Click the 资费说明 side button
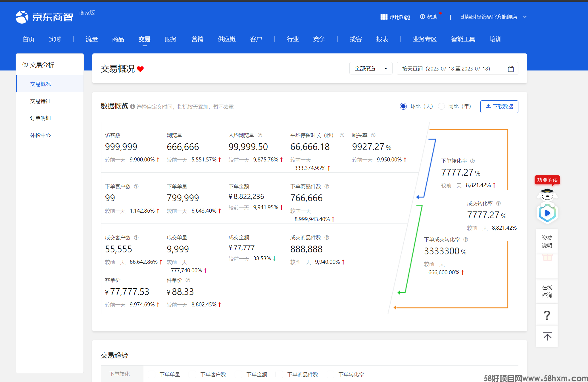The width and height of the screenshot is (588, 382). pyautogui.click(x=547, y=242)
